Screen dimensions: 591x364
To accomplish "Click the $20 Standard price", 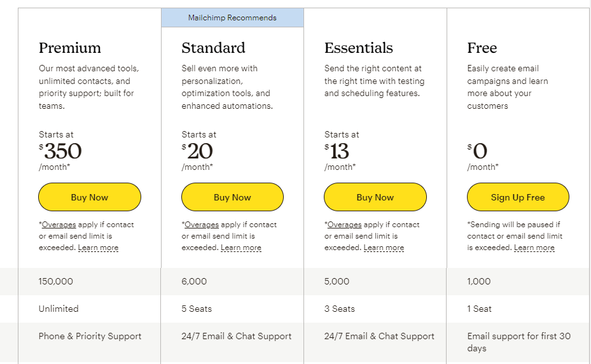I will (x=197, y=151).
